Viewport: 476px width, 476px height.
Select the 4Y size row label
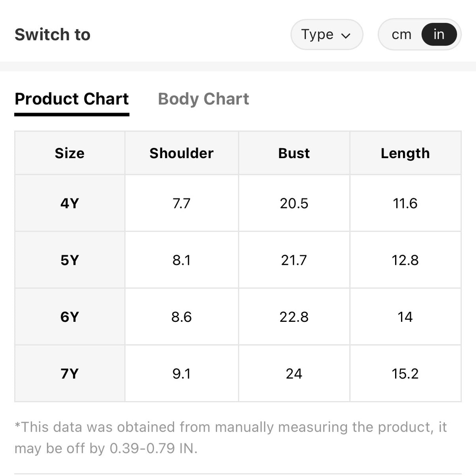coord(70,203)
